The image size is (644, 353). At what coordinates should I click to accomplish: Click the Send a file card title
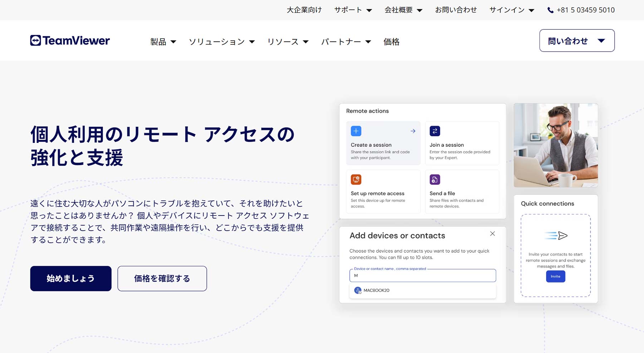tap(442, 193)
